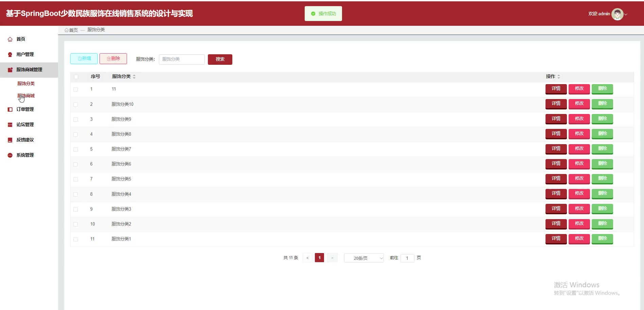Sort by the 操作 column arrows
Viewport: 644px width, 310px height.
559,77
